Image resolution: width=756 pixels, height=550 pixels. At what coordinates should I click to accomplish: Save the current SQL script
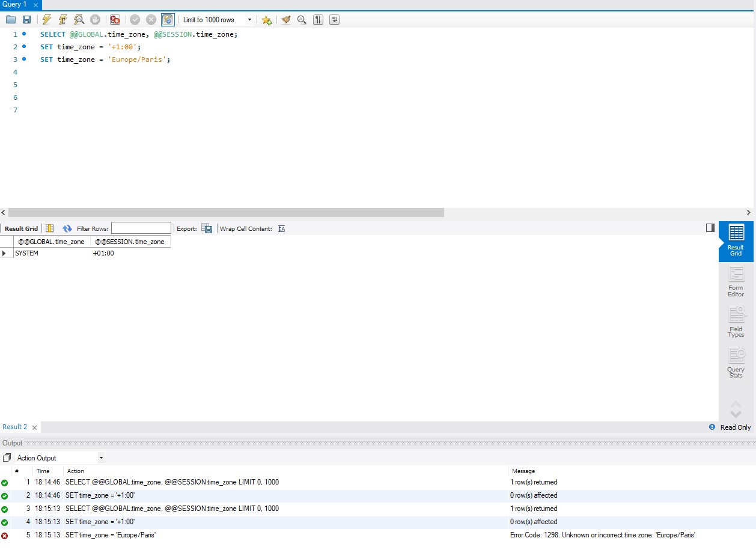pyautogui.click(x=26, y=19)
